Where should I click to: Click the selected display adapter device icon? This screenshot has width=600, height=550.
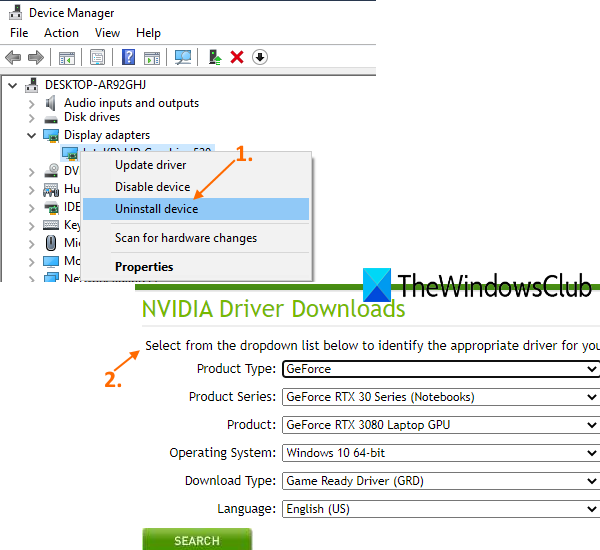(70, 153)
